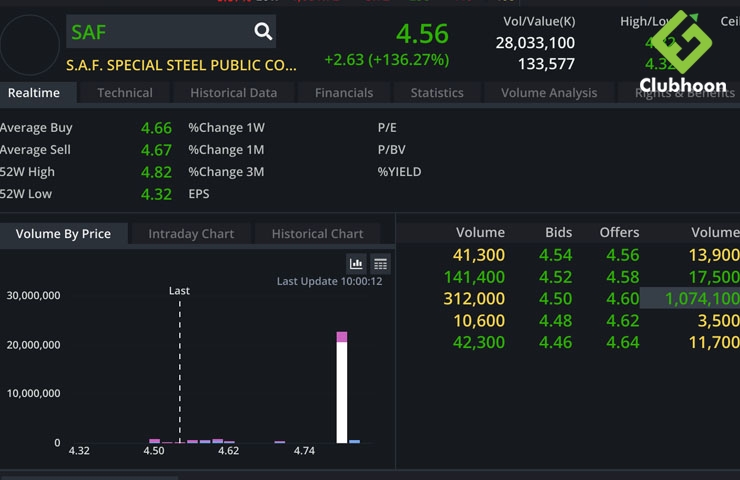Screen dimensions: 740x480
Task: Switch to bar chart view icon
Action: 356,264
